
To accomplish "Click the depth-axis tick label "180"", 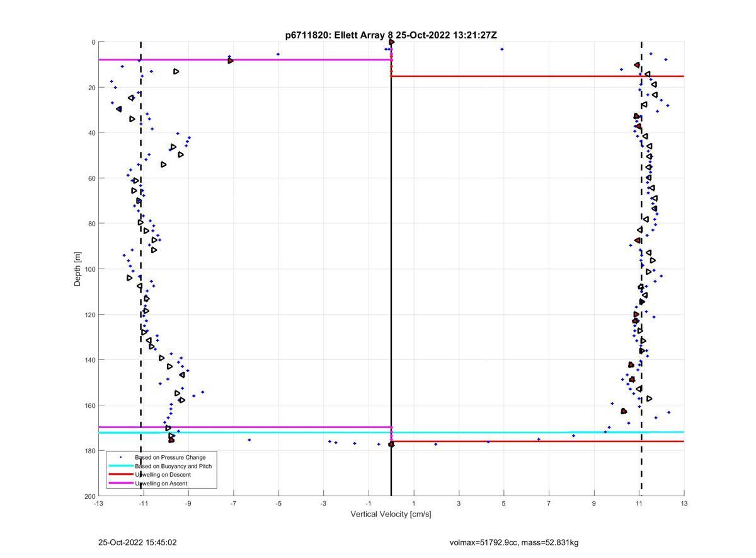I will pos(90,451).
